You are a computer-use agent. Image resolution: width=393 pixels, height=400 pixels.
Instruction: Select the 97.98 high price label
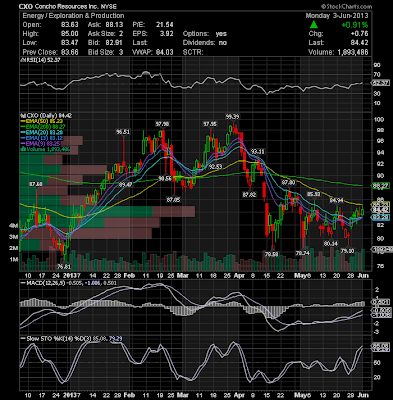(162, 124)
